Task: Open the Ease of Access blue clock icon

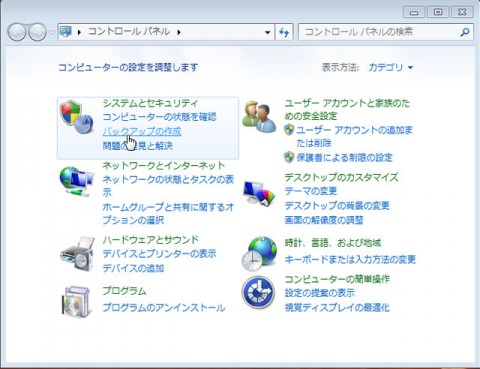Action: pos(258,293)
